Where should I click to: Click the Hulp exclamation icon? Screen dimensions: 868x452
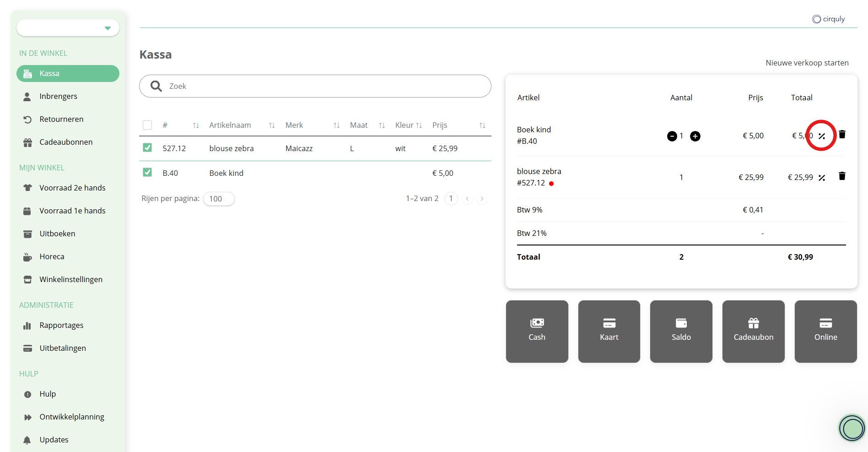click(27, 394)
